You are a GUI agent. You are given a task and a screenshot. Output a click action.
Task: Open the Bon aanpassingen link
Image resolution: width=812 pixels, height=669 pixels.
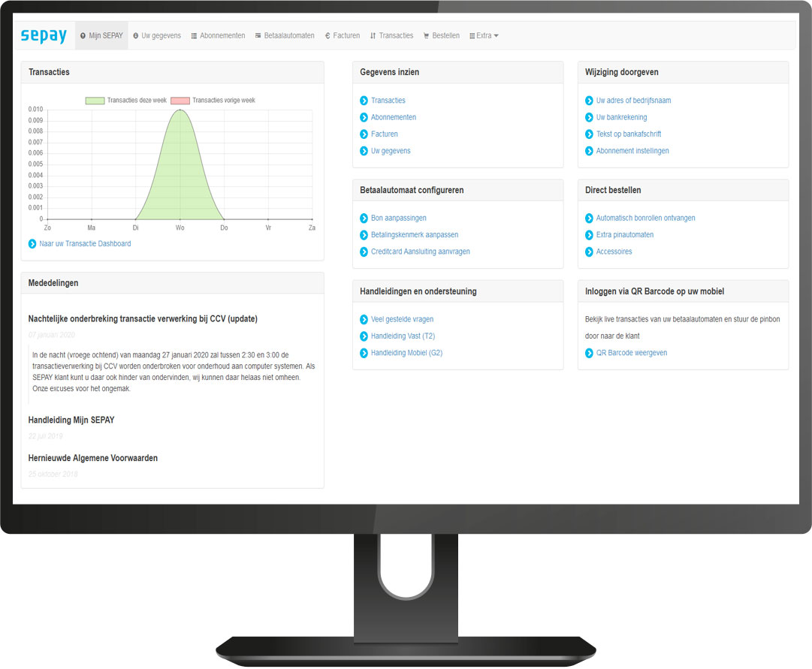tap(399, 218)
